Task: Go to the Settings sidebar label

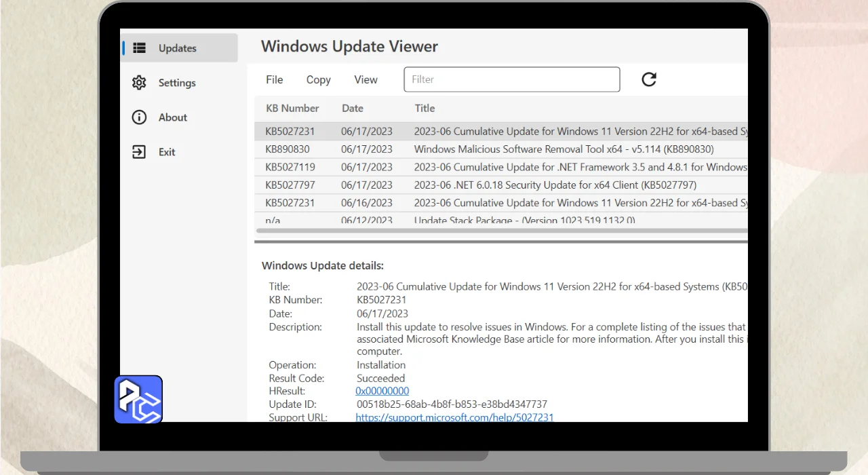Action: pos(177,83)
